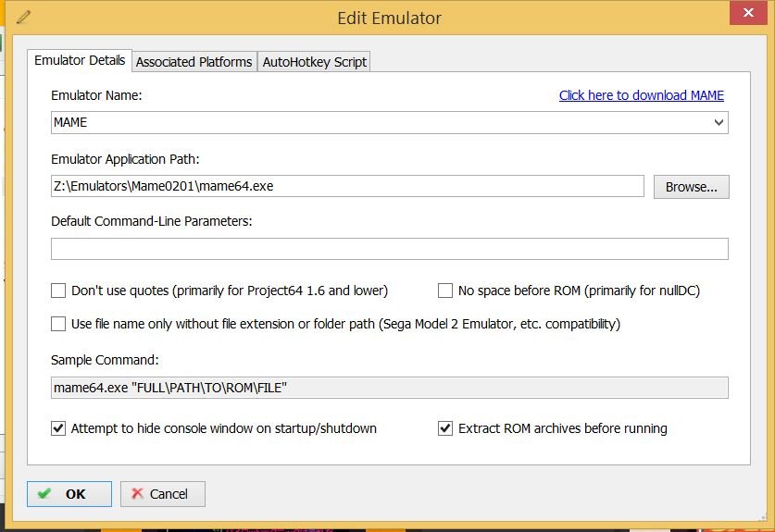775x532 pixels.
Task: Expand the Emulator Name dropdown arrow
Action: point(719,122)
